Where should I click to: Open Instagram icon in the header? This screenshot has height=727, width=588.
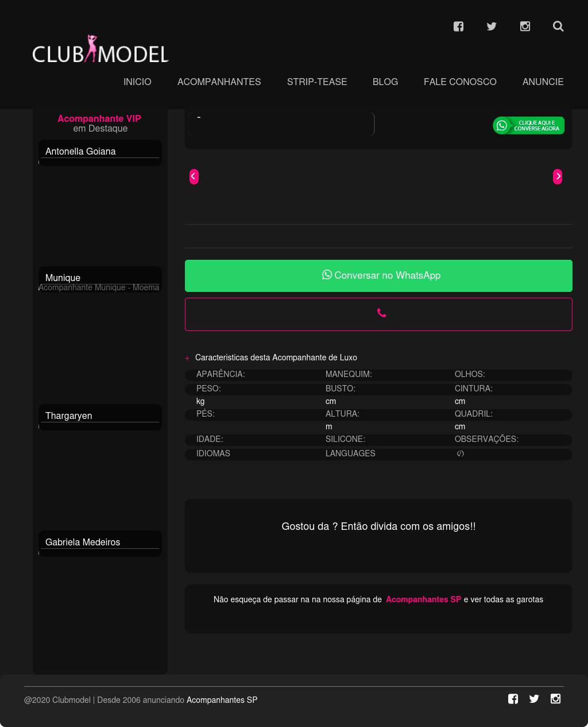525,26
